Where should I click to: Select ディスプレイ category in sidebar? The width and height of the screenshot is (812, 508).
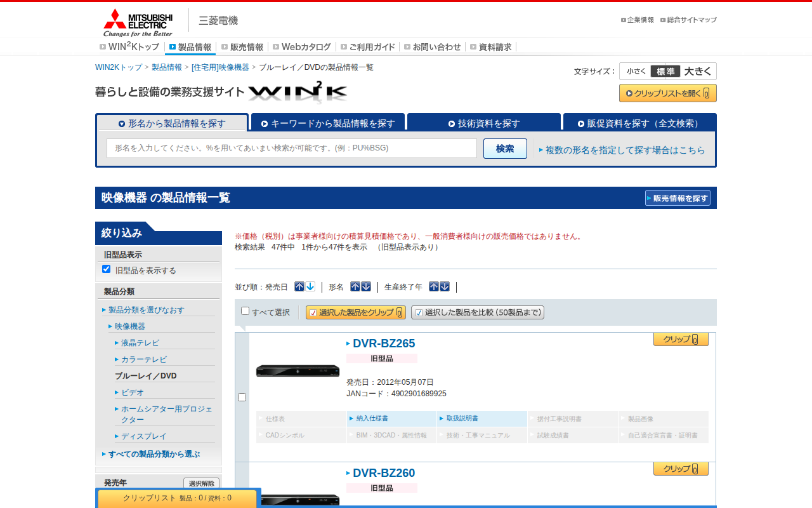click(144, 436)
